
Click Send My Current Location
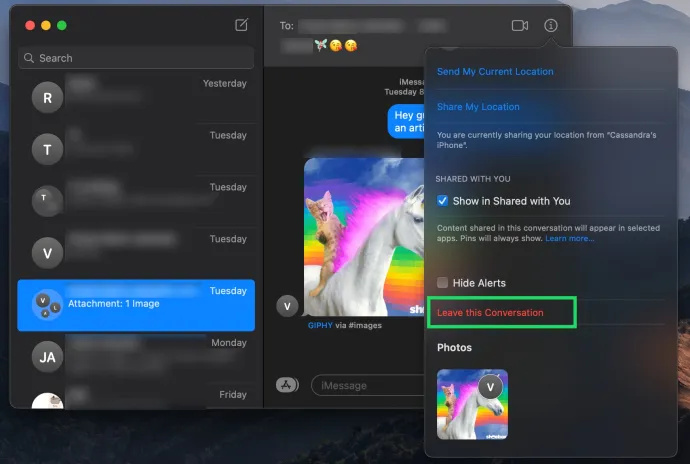[495, 72]
